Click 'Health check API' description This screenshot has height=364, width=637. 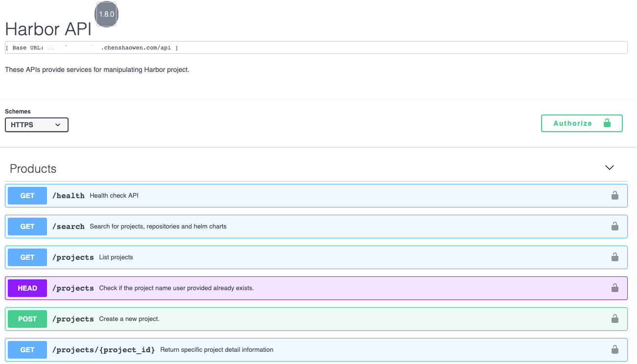click(x=114, y=196)
